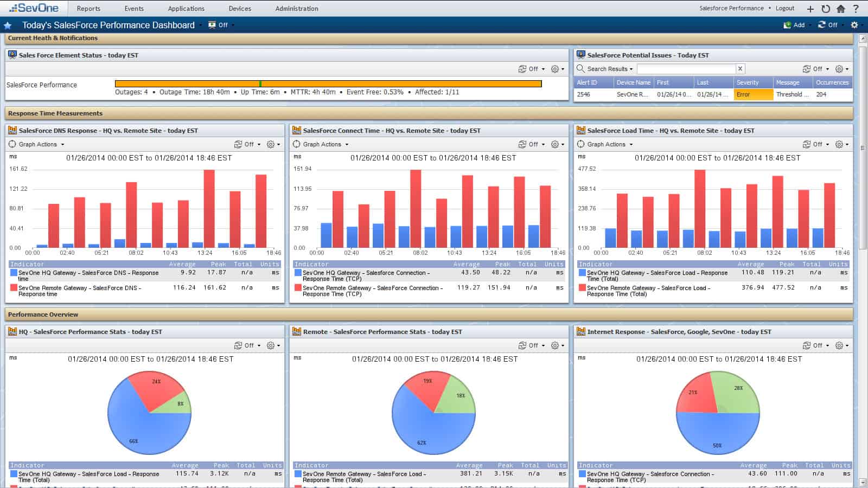
Task: Click the monitor icon of Element Status panel
Action: (x=12, y=55)
